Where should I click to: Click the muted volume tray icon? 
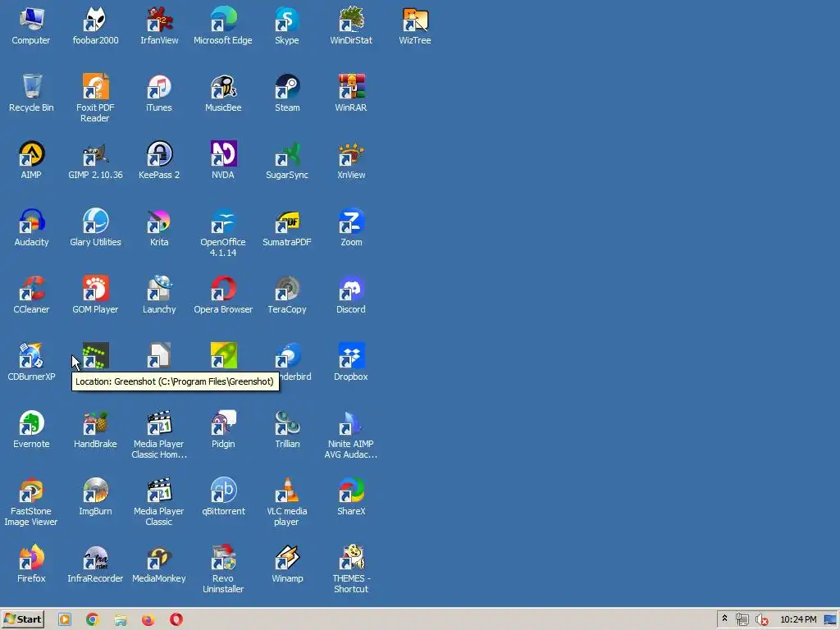[761, 620]
